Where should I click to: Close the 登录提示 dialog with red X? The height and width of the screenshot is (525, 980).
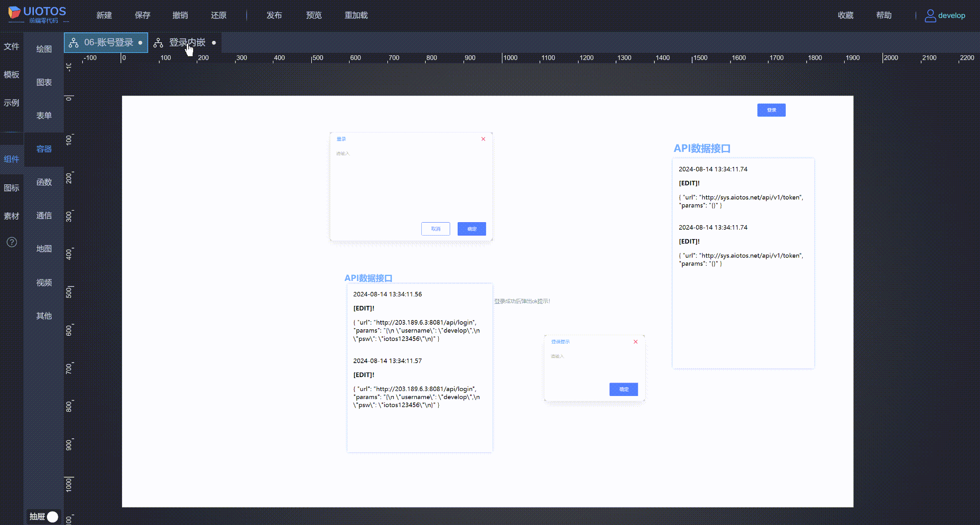click(635, 342)
